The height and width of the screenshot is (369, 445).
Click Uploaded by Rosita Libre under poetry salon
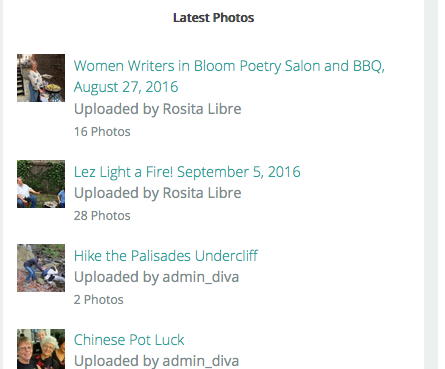pyautogui.click(x=157, y=109)
